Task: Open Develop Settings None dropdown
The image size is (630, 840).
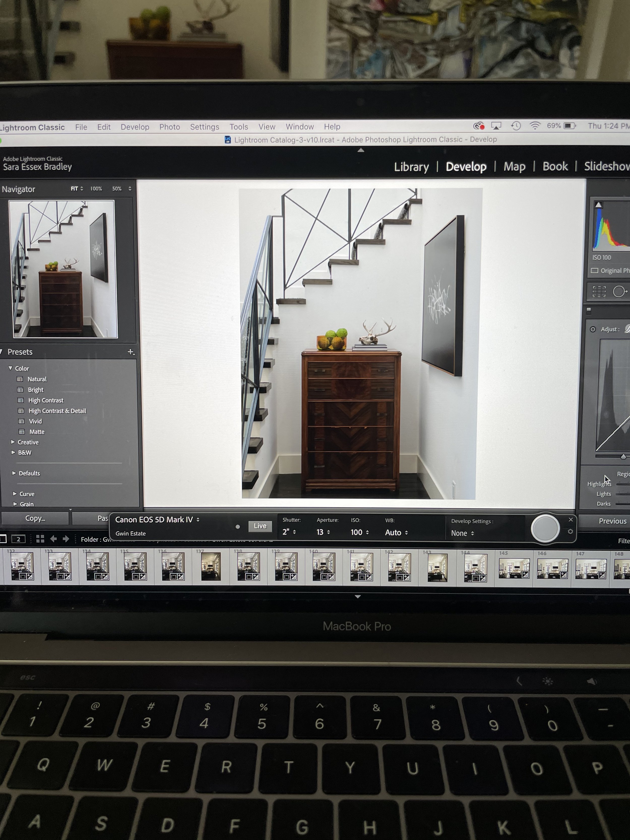Action: (x=462, y=533)
